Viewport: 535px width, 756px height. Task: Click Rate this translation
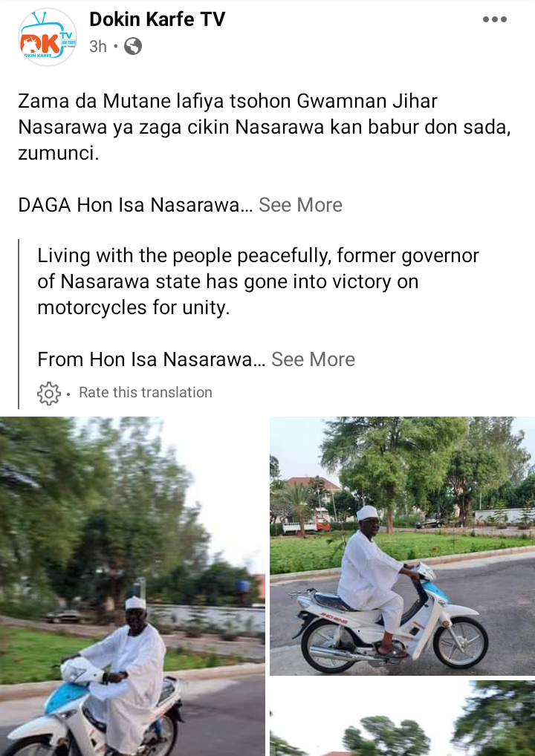[145, 392]
